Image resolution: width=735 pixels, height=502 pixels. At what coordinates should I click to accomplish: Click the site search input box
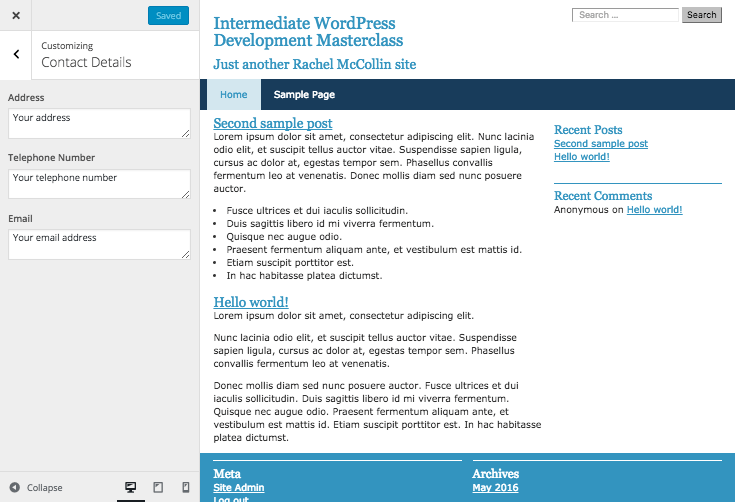(625, 15)
